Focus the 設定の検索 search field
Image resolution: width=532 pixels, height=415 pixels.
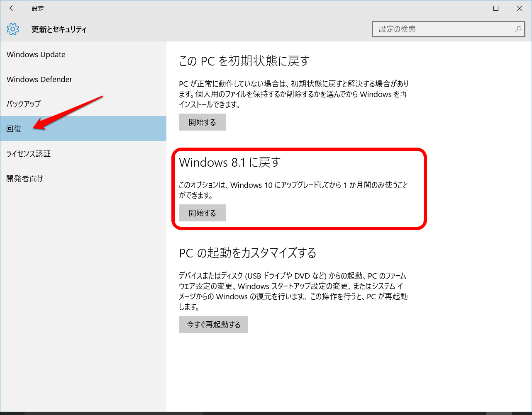coord(449,29)
